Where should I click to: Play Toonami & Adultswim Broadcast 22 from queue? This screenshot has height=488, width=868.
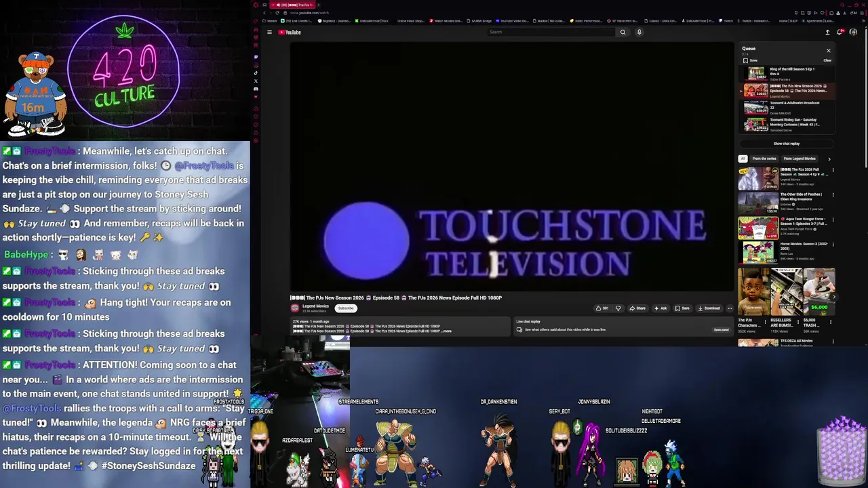point(787,107)
